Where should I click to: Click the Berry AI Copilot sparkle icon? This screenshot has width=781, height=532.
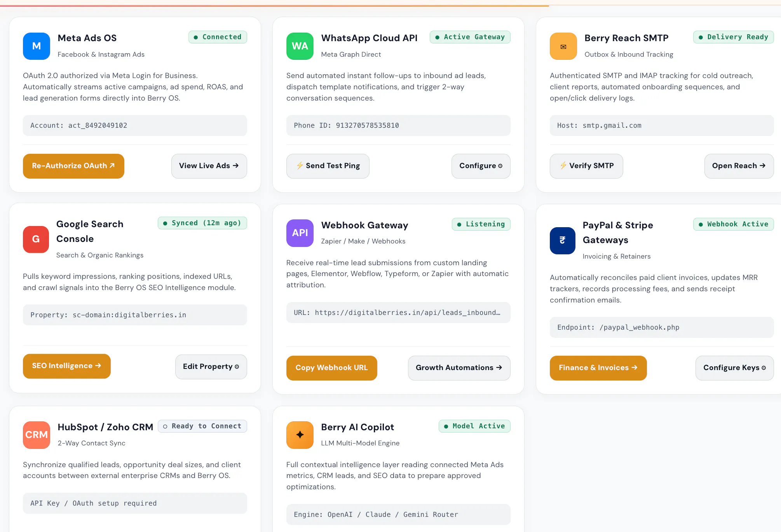[x=300, y=435]
